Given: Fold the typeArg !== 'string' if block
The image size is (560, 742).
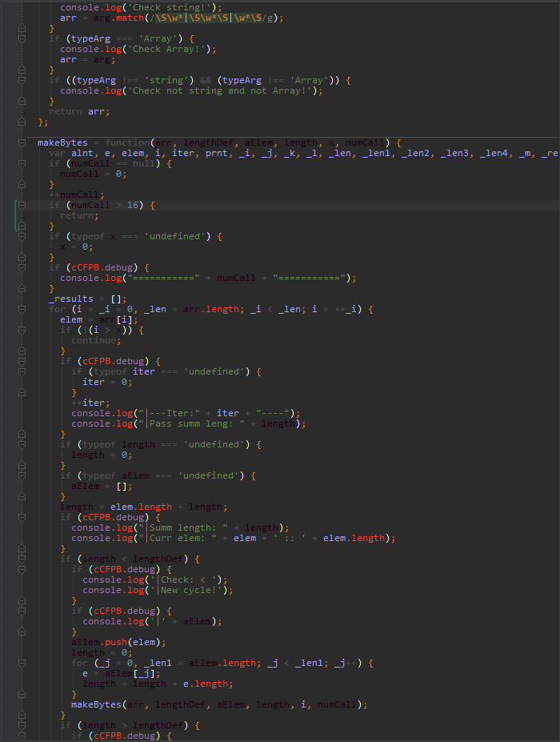Looking at the screenshot, I should pos(22,80).
